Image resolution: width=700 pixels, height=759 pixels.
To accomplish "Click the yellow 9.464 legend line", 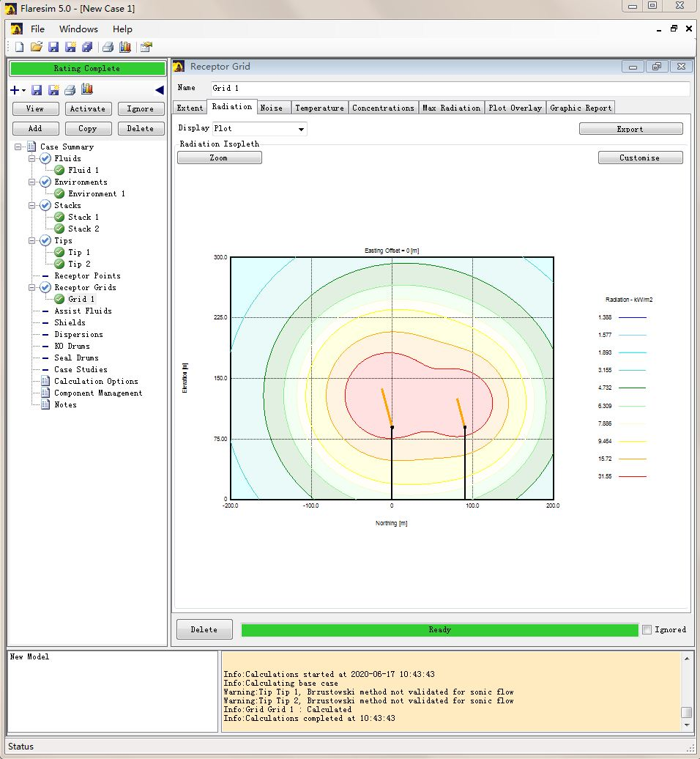I will 633,441.
